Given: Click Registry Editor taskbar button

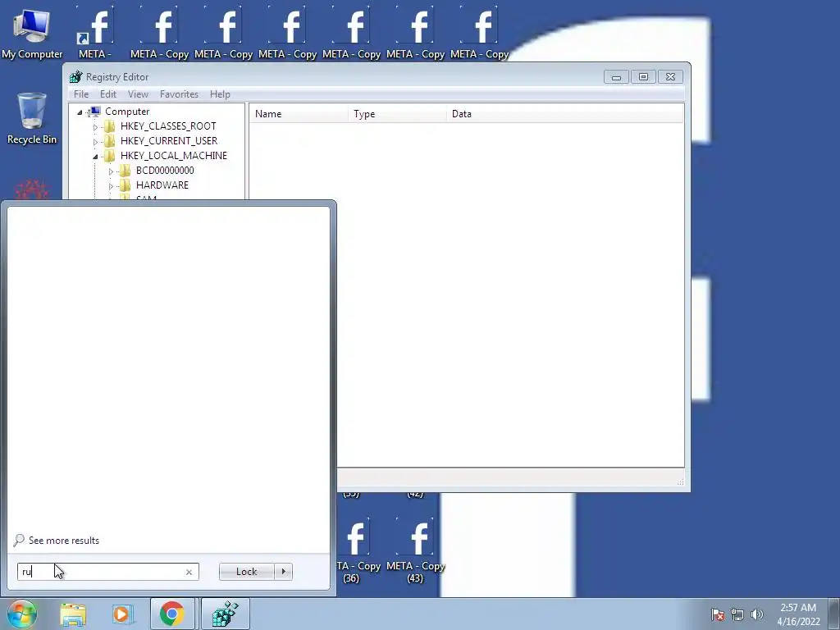Looking at the screenshot, I should [225, 614].
